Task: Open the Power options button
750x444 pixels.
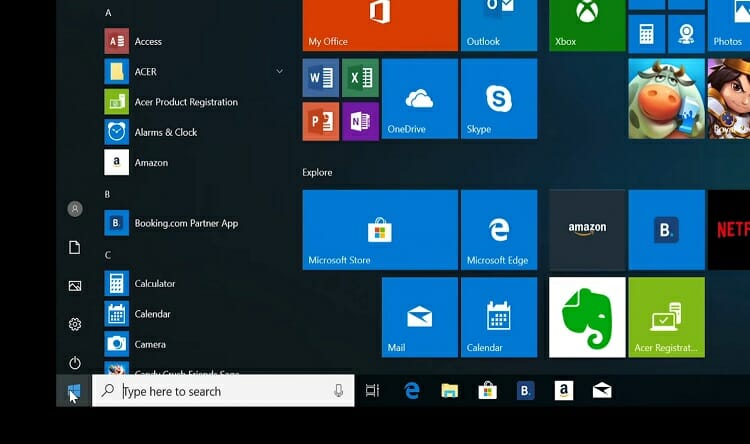Action: 75,363
